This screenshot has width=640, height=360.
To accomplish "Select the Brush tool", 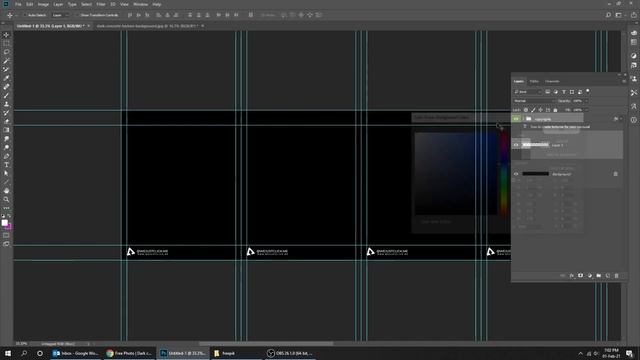I will [x=6, y=96].
